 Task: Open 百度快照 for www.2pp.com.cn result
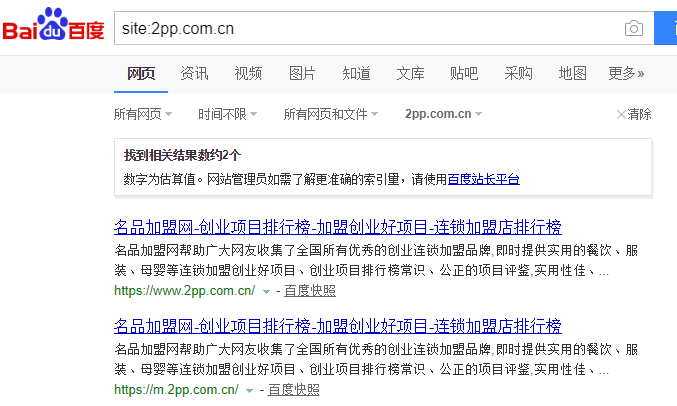[310, 291]
